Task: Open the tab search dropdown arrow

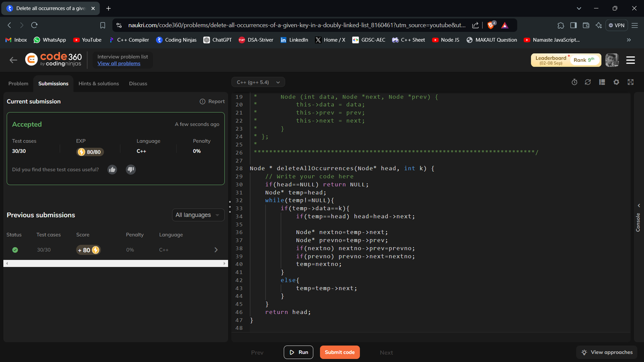Action: coord(579,9)
